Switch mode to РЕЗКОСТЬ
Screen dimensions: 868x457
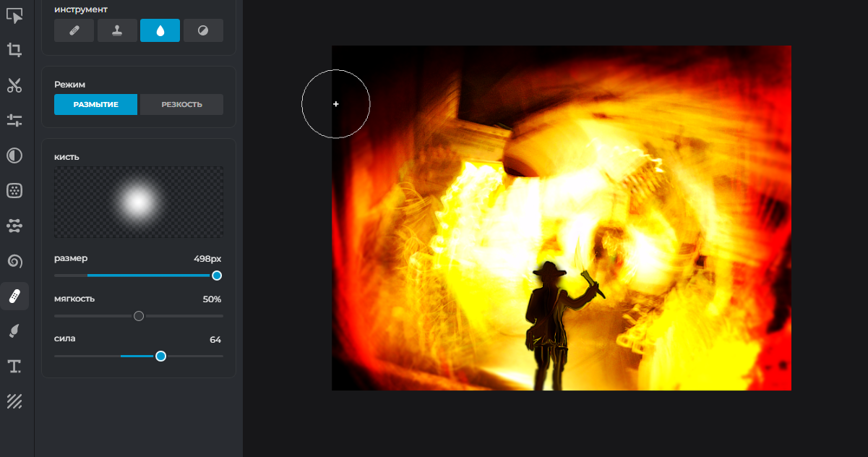pyautogui.click(x=181, y=104)
